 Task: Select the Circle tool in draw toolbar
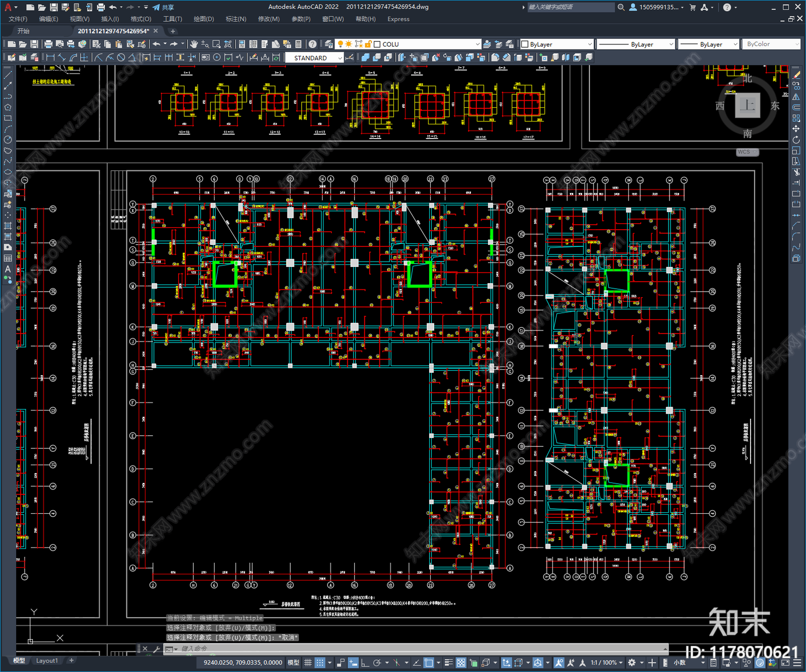click(8, 140)
